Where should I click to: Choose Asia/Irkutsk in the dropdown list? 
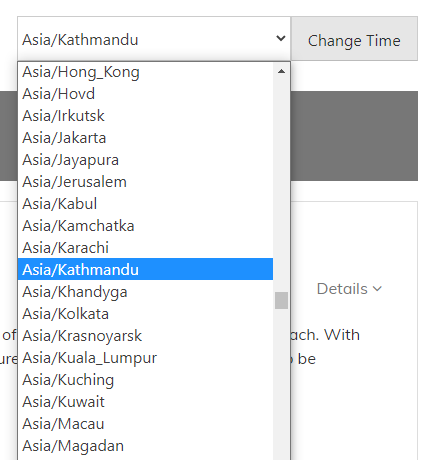click(146, 116)
